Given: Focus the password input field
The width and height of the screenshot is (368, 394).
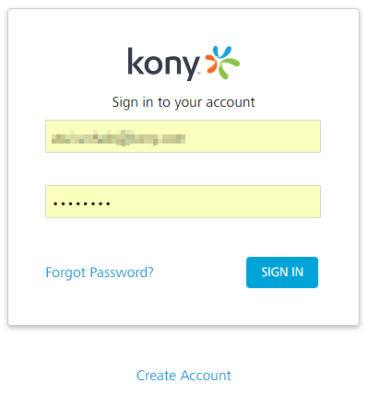Looking at the screenshot, I should (x=183, y=201).
